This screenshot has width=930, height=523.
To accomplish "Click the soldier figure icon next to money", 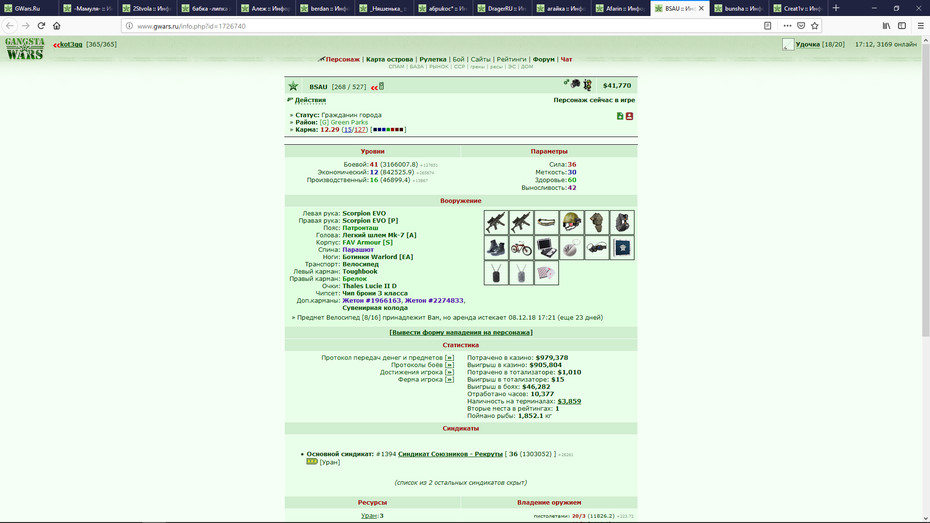I will pos(587,85).
